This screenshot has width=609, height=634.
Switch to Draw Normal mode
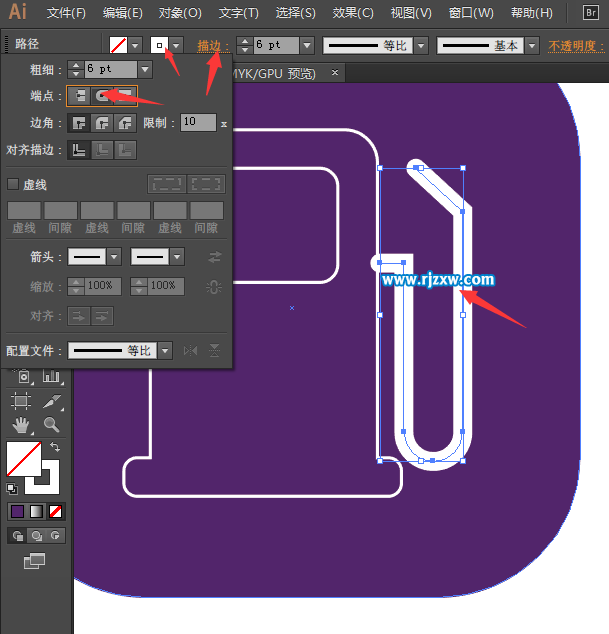pos(18,536)
